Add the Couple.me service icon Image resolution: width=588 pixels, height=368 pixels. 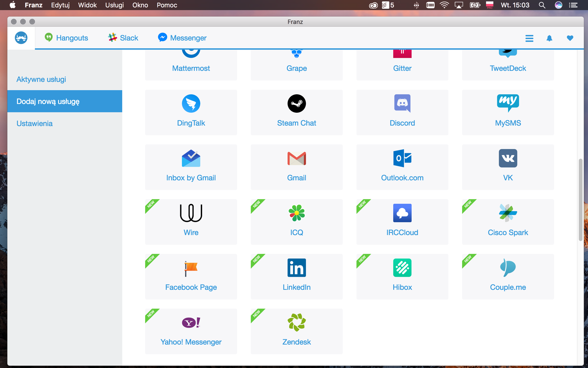coord(508,268)
